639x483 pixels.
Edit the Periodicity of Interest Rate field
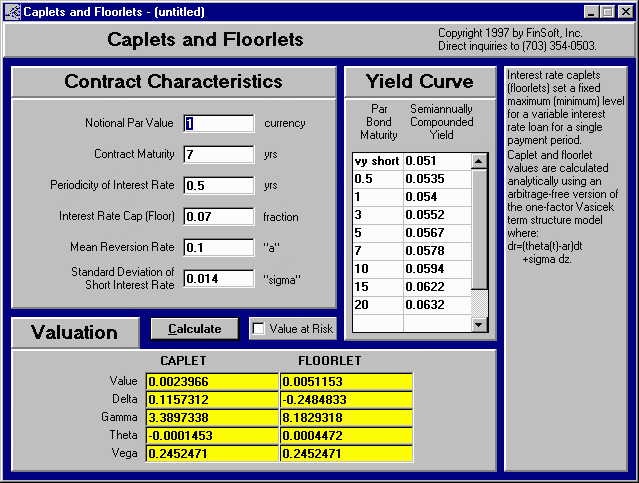219,185
